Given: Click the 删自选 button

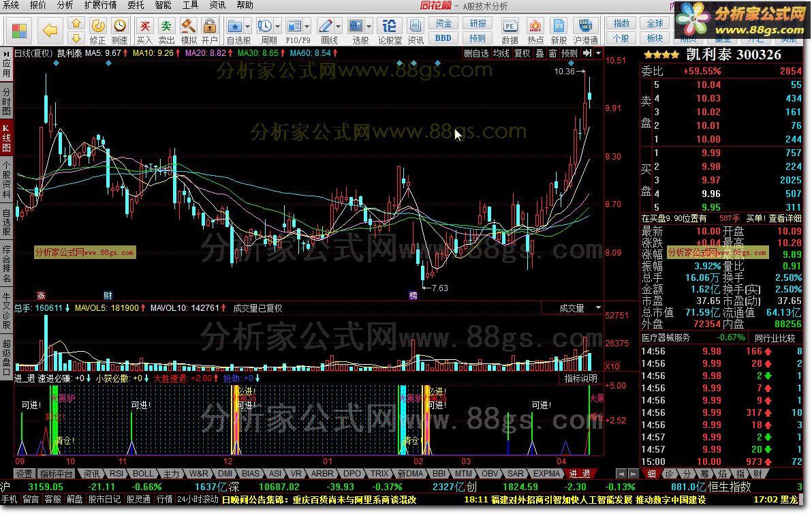Looking at the screenshot, I should click(x=476, y=53).
